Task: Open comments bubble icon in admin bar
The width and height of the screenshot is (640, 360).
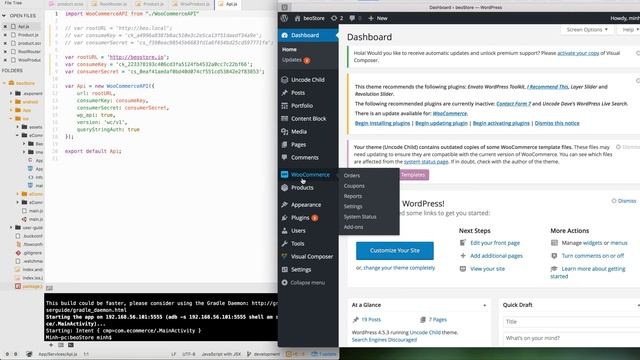Action: 352,18
